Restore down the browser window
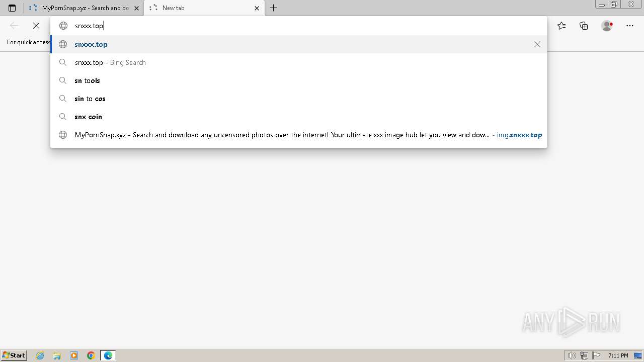 click(x=614, y=5)
